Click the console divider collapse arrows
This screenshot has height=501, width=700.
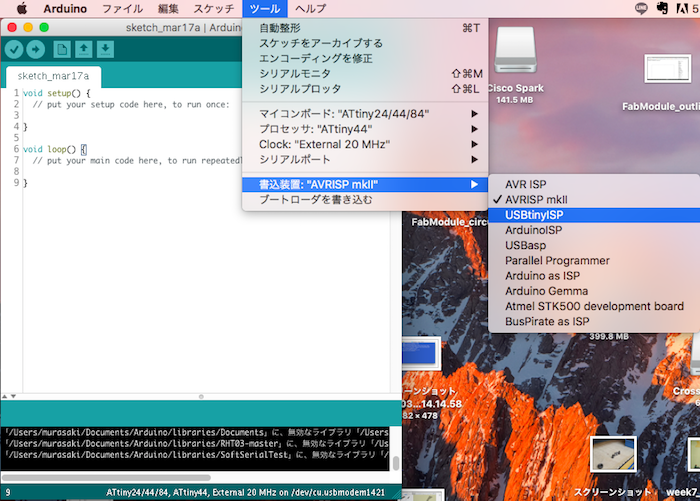(9, 396)
